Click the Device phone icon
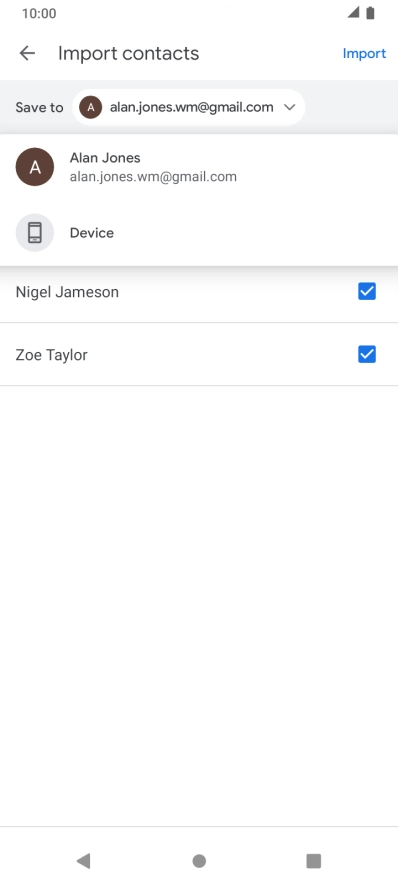This screenshot has height=884, width=398. pyautogui.click(x=35, y=233)
